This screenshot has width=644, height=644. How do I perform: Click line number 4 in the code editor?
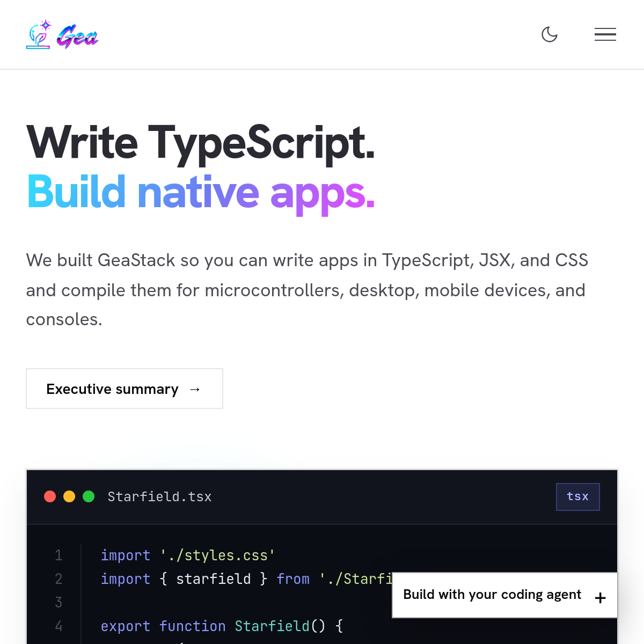click(x=58, y=626)
